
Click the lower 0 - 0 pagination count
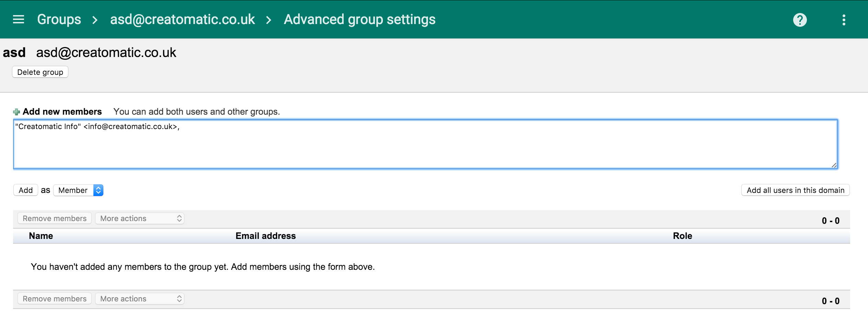[x=831, y=301]
